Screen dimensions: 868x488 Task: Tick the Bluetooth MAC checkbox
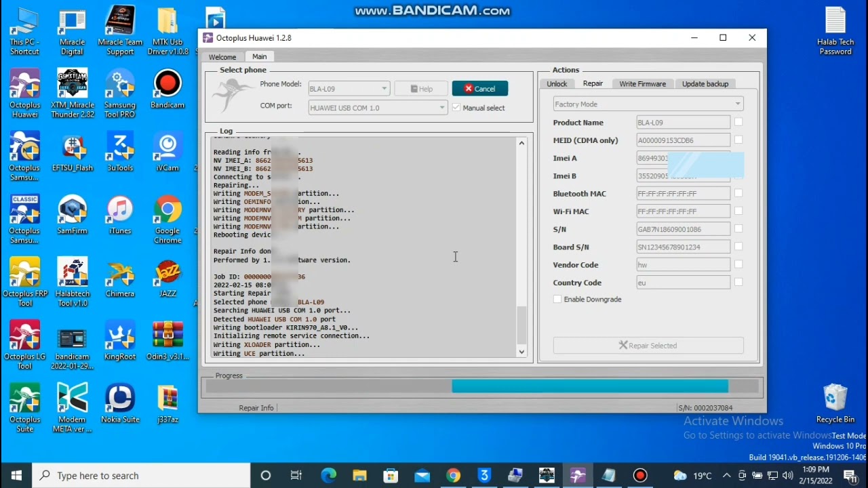tap(738, 193)
